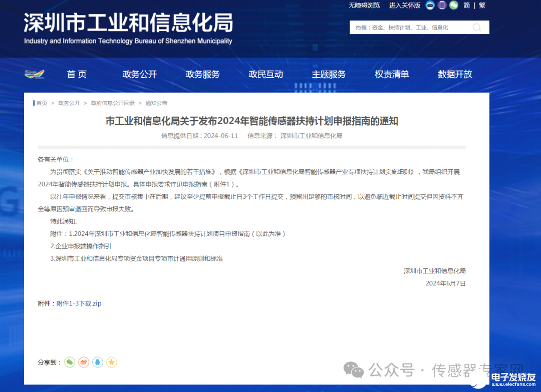The image size is (541, 392).
Task: Share to Qzone via yellow star icon
Action: [x=111, y=362]
